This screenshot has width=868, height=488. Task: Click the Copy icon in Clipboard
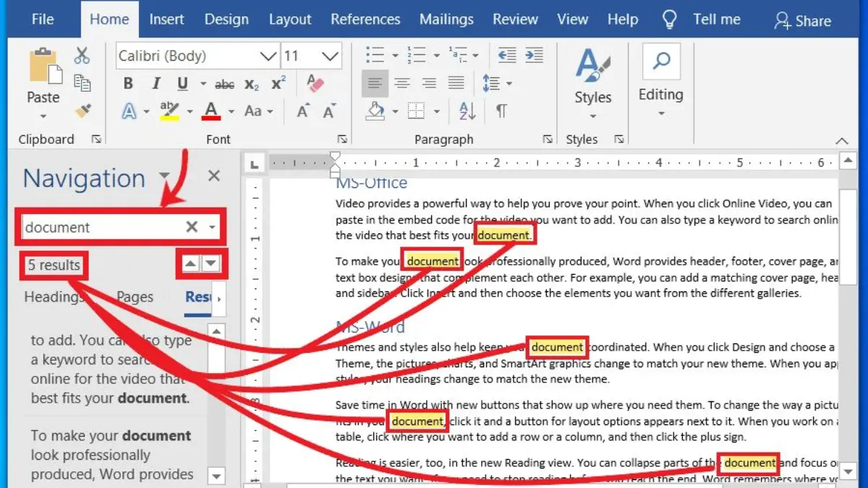[x=82, y=83]
